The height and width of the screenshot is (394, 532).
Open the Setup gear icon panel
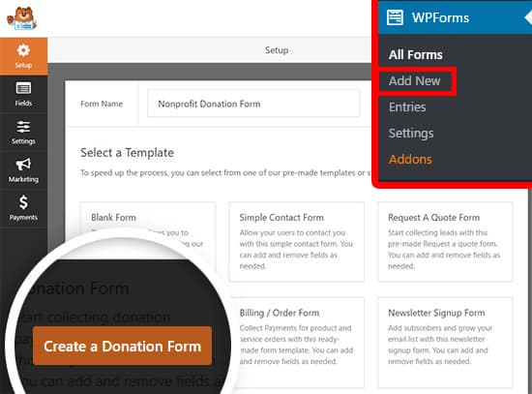pos(23,56)
